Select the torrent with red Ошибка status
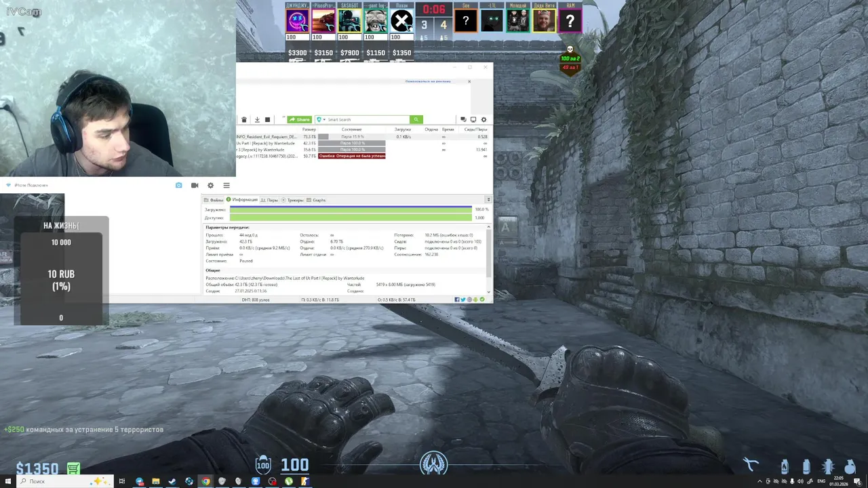Screen dimensions: 868x488 363,156
